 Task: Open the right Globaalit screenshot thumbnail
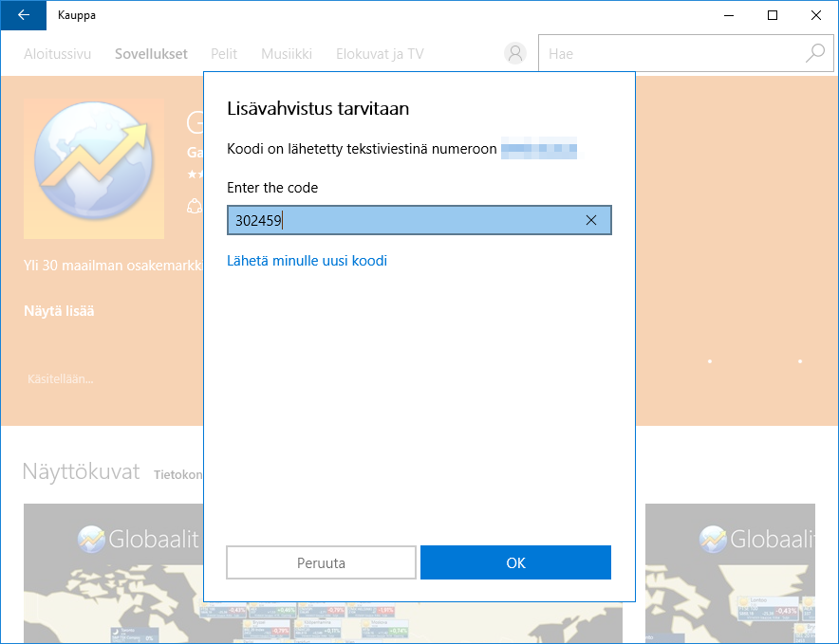point(729,569)
